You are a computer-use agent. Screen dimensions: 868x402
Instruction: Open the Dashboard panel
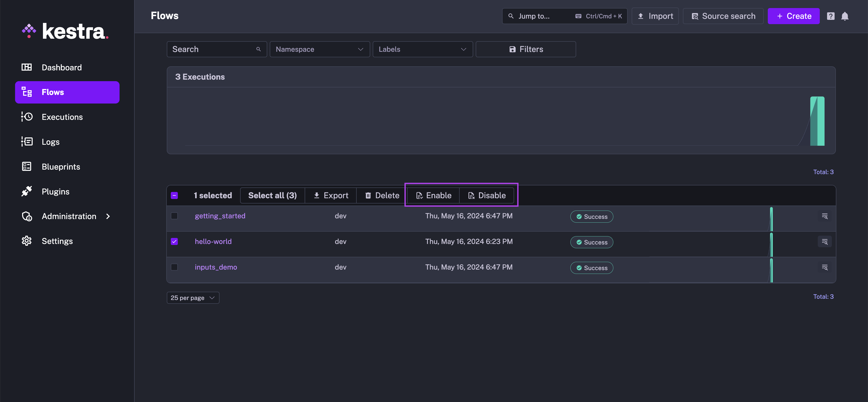coord(61,67)
